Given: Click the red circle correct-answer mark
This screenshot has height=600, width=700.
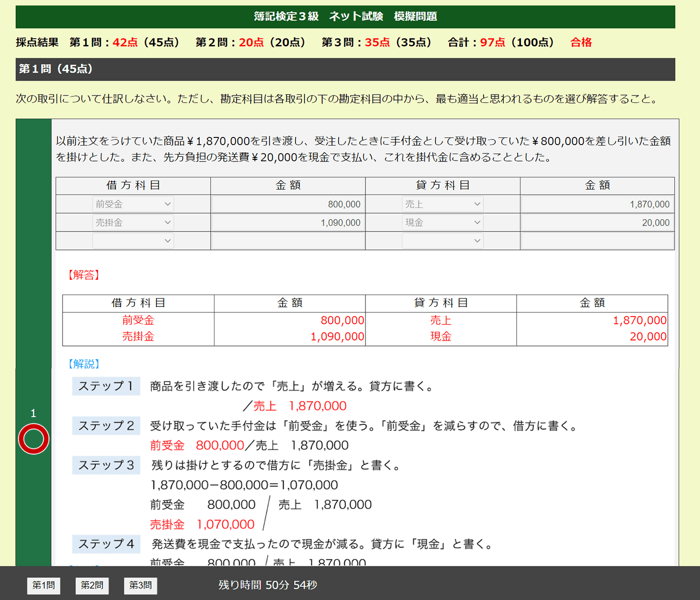Looking at the screenshot, I should pos(33,438).
